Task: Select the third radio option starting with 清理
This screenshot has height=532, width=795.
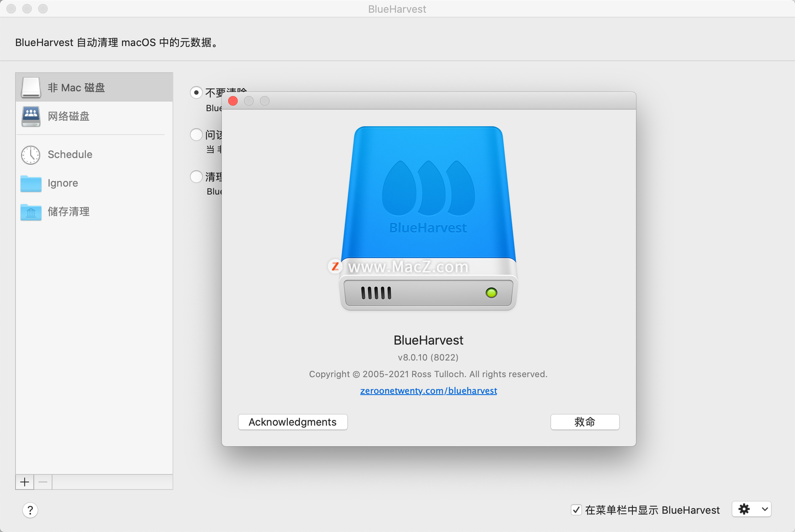Action: (x=196, y=177)
